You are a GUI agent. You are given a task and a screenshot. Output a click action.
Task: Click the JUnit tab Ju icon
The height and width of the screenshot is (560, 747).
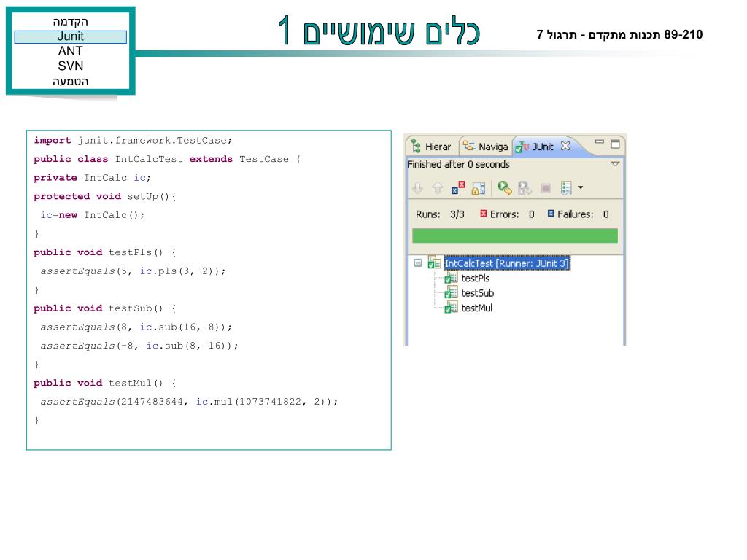522,147
